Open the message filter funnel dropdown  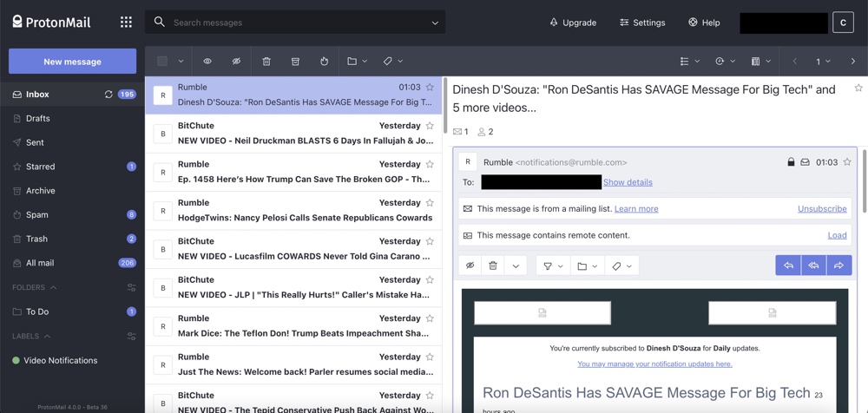553,265
